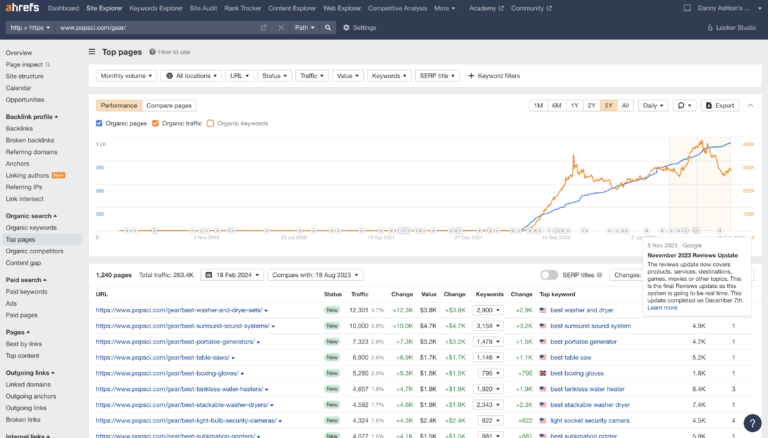The width and height of the screenshot is (768, 438).
Task: Export the top pages report
Action: pyautogui.click(x=720, y=105)
